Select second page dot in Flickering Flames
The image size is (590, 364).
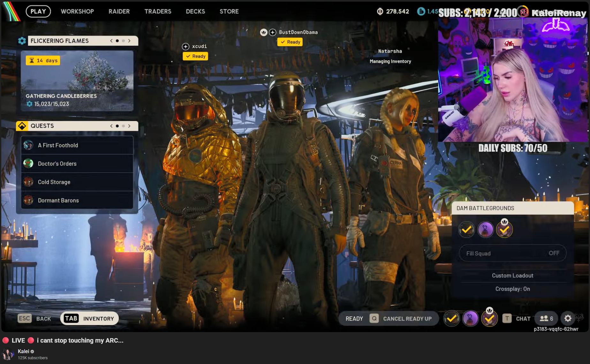(x=123, y=41)
